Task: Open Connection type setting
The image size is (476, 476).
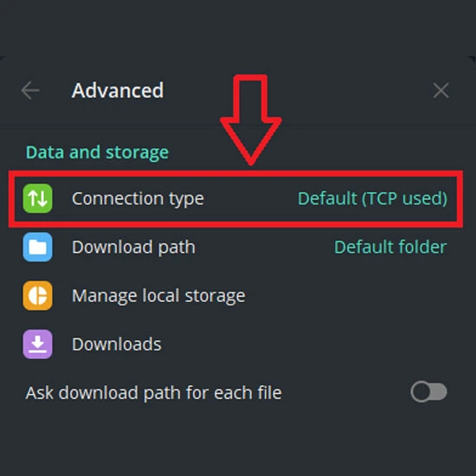Action: tap(235, 198)
